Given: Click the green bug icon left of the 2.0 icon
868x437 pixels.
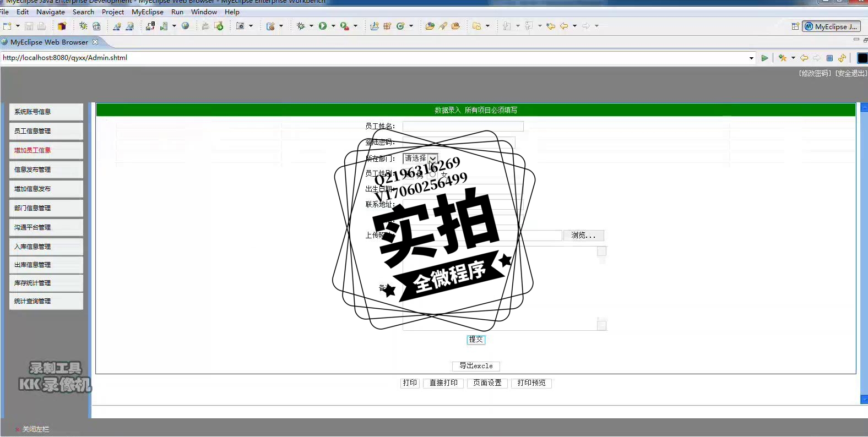Looking at the screenshot, I should 83,26.
